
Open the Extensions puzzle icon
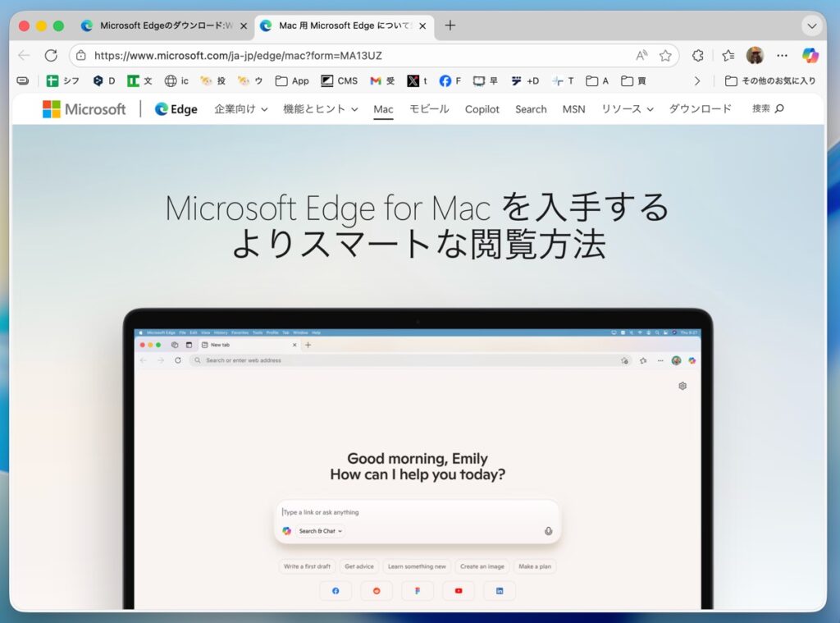[x=698, y=56]
